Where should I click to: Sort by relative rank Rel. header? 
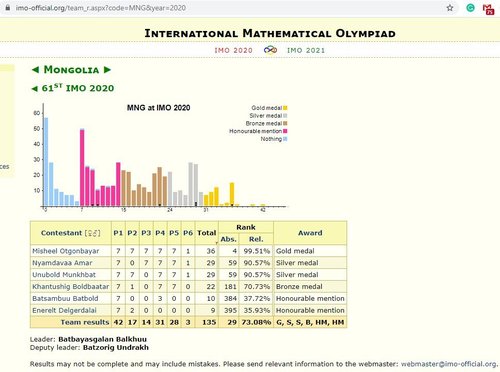pos(256,239)
